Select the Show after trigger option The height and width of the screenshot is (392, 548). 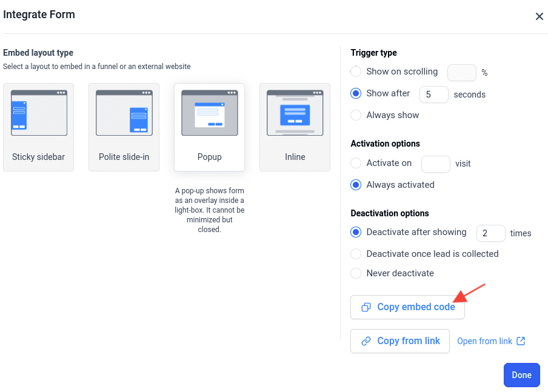(x=356, y=93)
